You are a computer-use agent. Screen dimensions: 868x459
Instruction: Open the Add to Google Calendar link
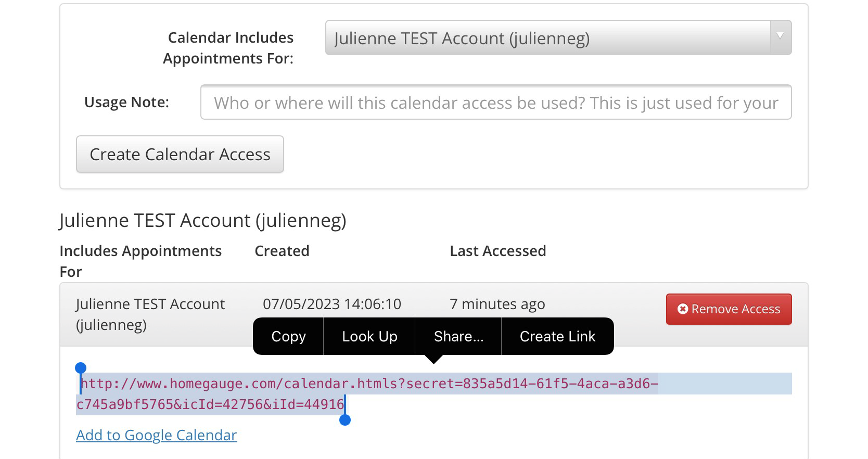pos(156,435)
